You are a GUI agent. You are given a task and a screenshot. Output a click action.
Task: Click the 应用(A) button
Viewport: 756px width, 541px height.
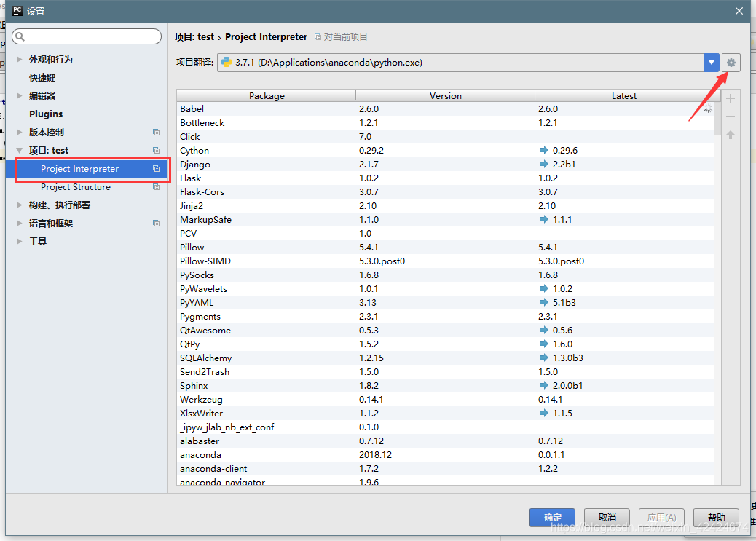tap(661, 518)
